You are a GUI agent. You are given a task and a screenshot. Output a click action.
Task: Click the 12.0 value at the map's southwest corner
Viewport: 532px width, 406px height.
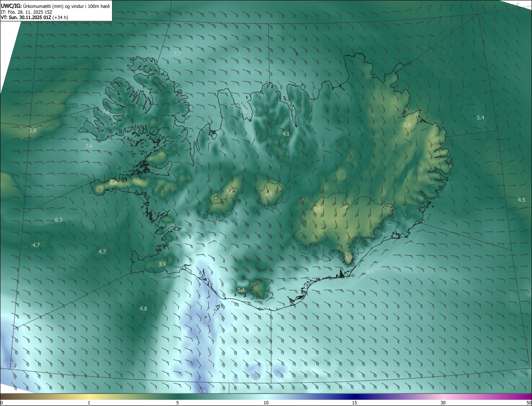[10, 364]
